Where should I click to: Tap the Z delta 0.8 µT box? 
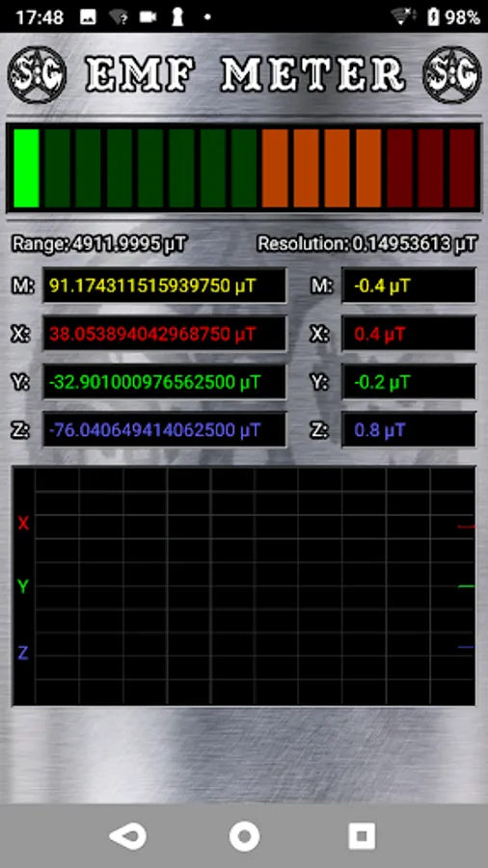pos(408,429)
